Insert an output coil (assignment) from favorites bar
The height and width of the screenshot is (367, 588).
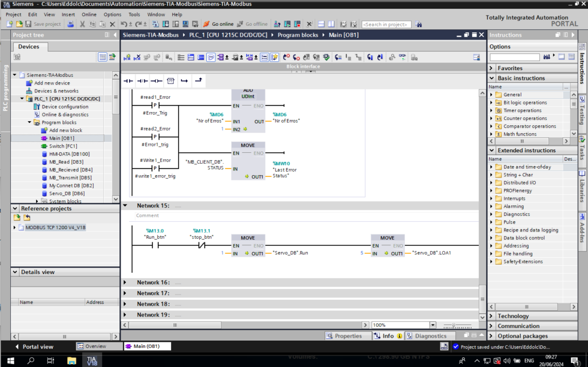coord(156,80)
